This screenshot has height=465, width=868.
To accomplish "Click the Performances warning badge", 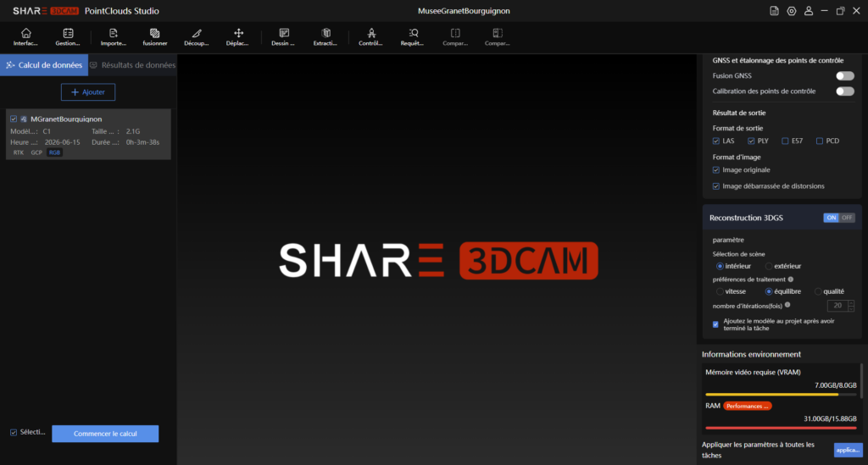I will tap(748, 406).
